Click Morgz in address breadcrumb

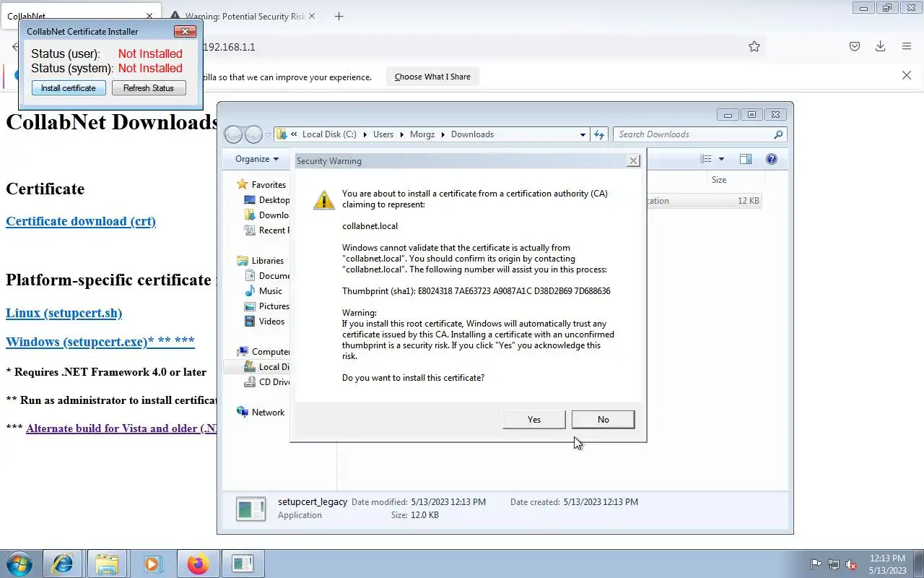(422, 134)
